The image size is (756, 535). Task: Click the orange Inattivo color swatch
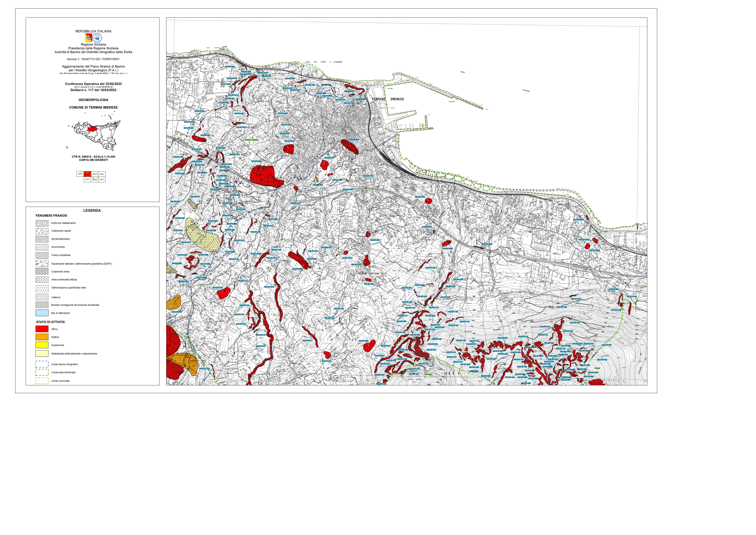42,337
